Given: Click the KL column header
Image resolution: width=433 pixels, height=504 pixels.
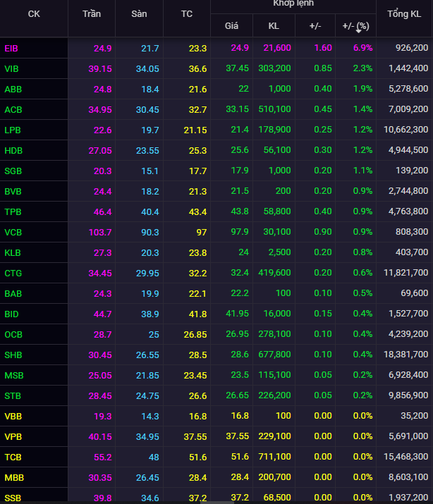Looking at the screenshot, I should (274, 25).
